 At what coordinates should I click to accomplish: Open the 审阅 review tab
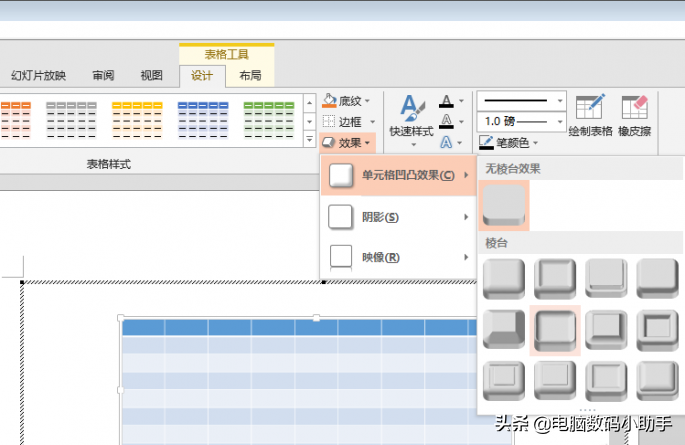pyautogui.click(x=103, y=76)
